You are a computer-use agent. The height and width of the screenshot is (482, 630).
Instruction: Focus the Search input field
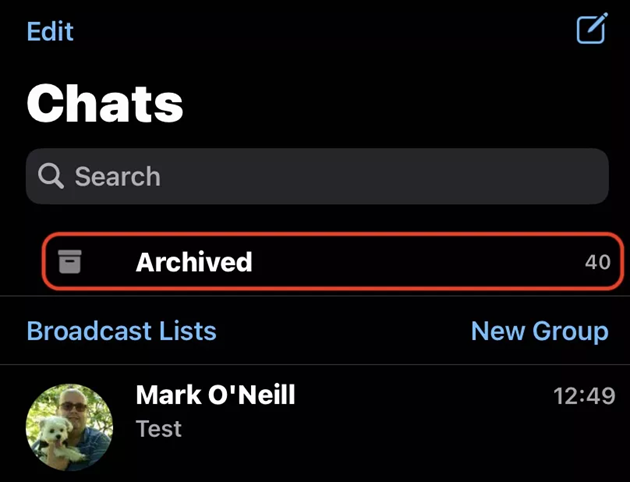click(317, 176)
